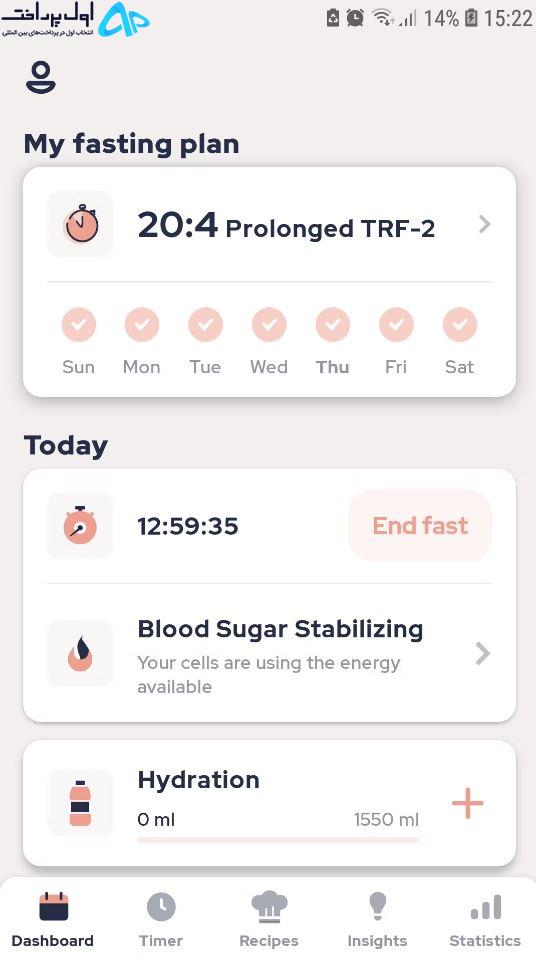This screenshot has width=536, height=960.
Task: Tap the stopwatch icon beside 20:4 plan
Action: pos(80,224)
